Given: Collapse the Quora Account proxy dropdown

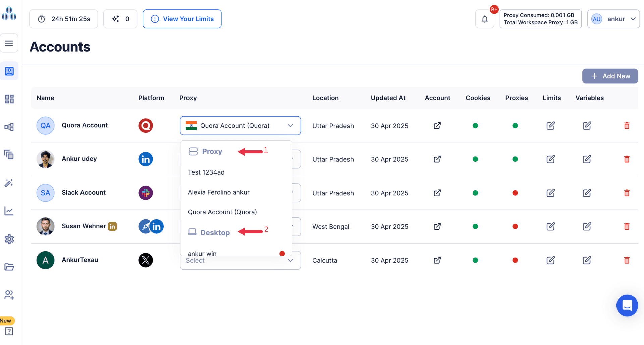Looking at the screenshot, I should pos(290,126).
